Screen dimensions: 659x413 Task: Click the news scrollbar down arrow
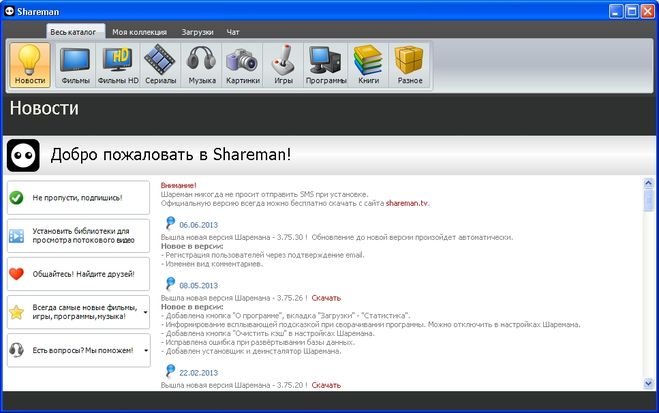648,384
